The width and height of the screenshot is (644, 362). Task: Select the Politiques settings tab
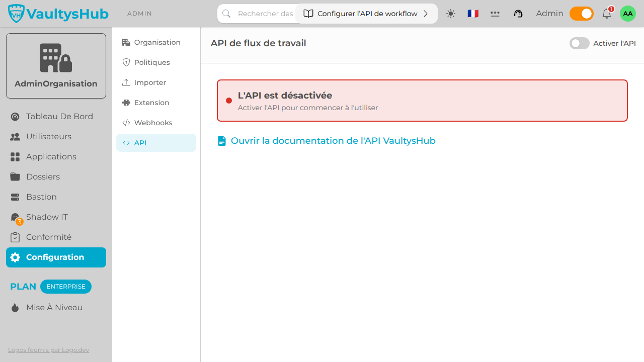pos(156,62)
